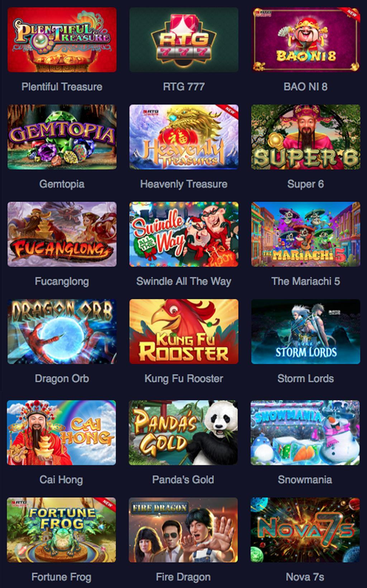367x588 pixels.
Task: Launch the RTG 777 slot thumbnail
Action: pyautogui.click(x=184, y=40)
